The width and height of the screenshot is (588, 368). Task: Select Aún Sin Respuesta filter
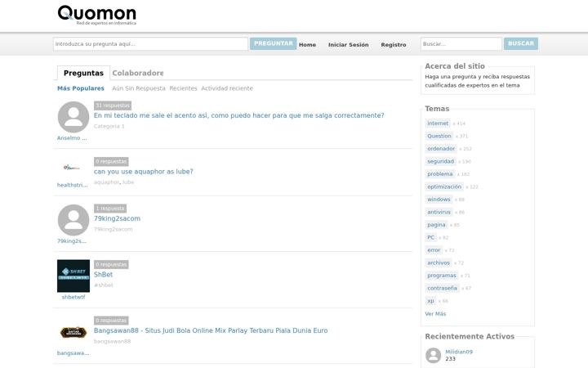tap(139, 88)
